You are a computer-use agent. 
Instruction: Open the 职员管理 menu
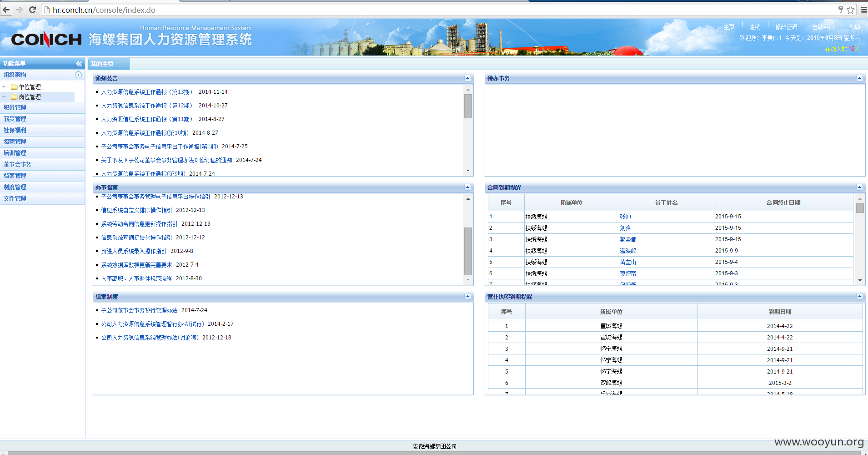tap(42, 107)
